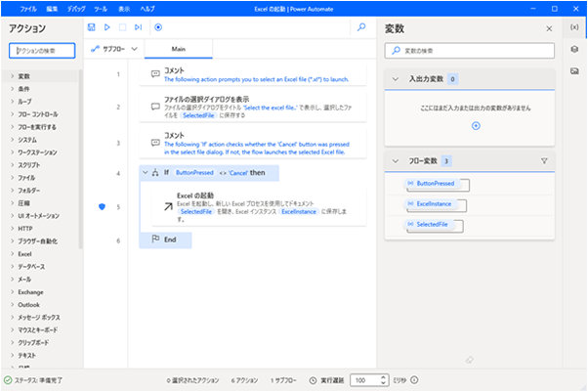Click the status ready indicator
Image resolution: width=588 pixels, height=392 pixels.
tap(33, 380)
